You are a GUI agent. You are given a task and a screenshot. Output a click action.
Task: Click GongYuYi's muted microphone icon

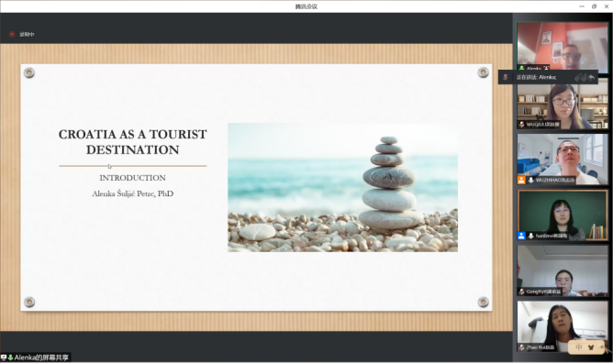pyautogui.click(x=521, y=292)
